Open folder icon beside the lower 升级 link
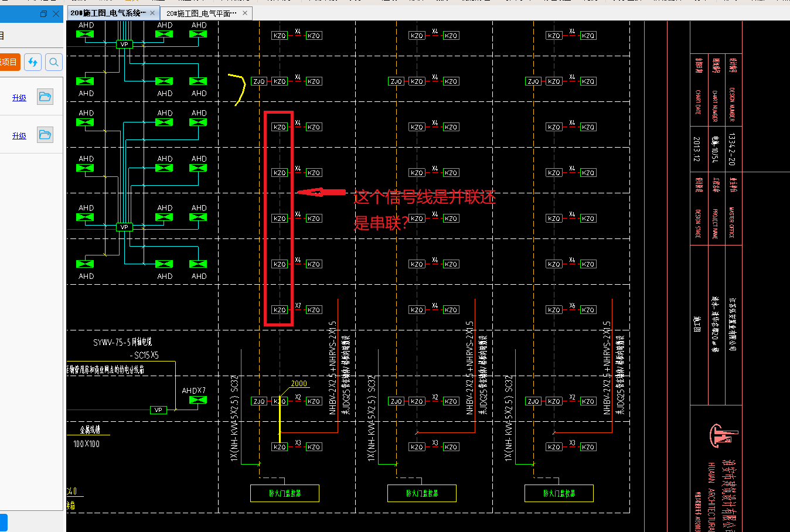The width and height of the screenshot is (790, 532). [x=45, y=135]
